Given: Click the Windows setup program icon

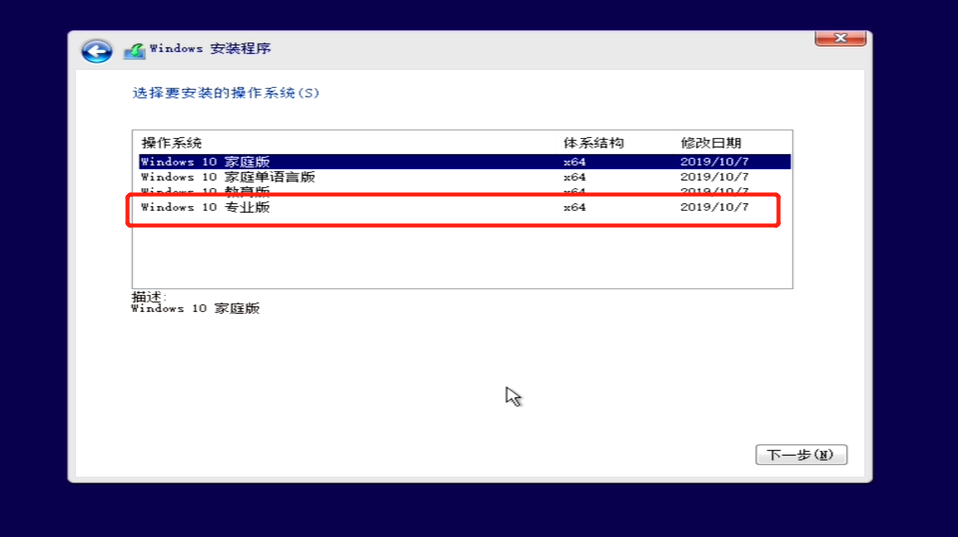Looking at the screenshot, I should (134, 51).
